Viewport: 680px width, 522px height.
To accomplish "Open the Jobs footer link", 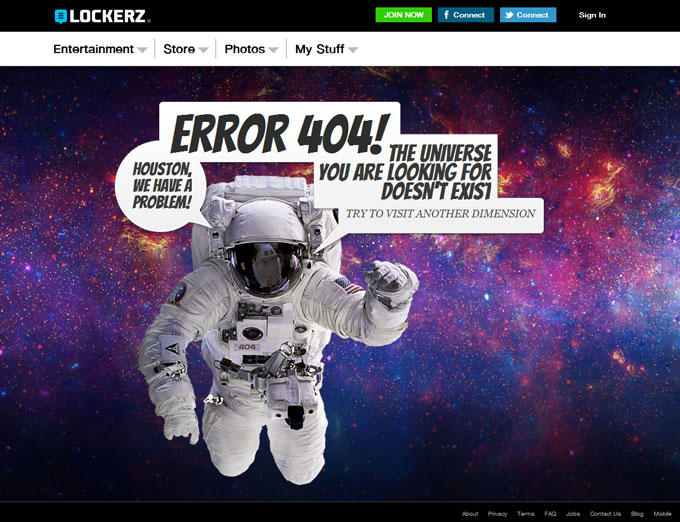I will click(x=573, y=514).
